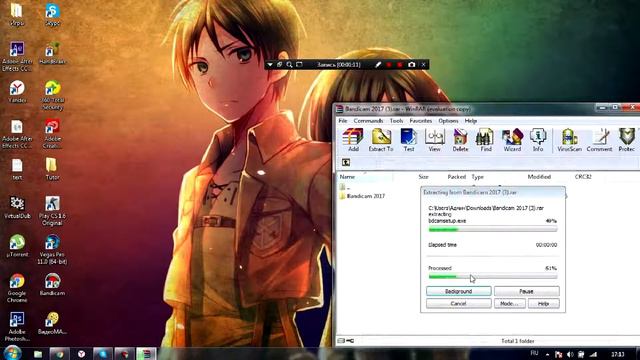Open the File menu in WinRAR
The width and height of the screenshot is (640, 360).
[343, 121]
